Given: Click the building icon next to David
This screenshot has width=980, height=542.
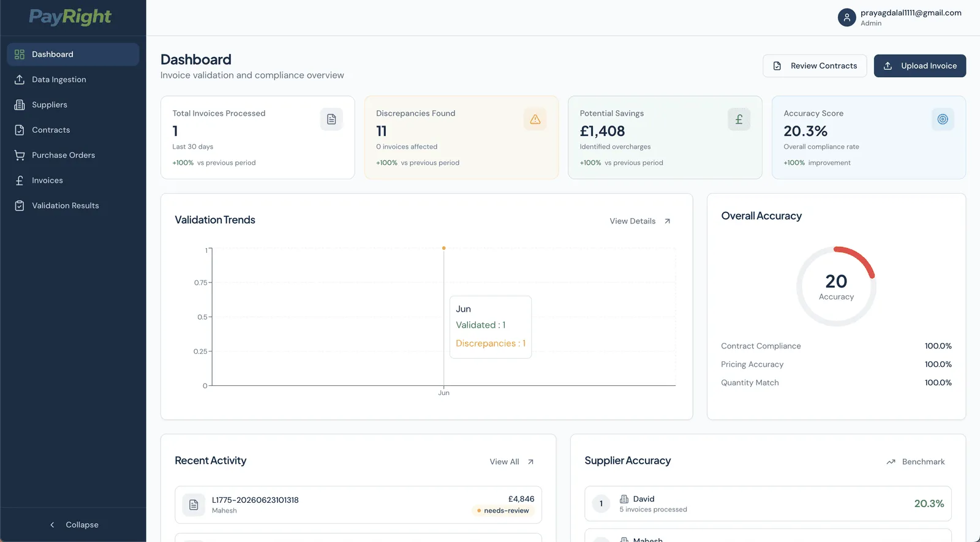Looking at the screenshot, I should click(x=624, y=499).
